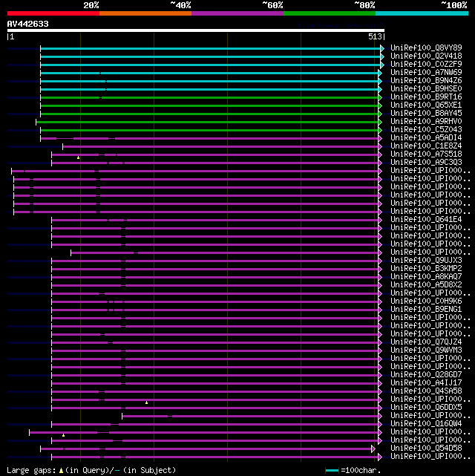Click the UniRef100_C0Z2F9 label text
475x476 pixels.
(426, 65)
